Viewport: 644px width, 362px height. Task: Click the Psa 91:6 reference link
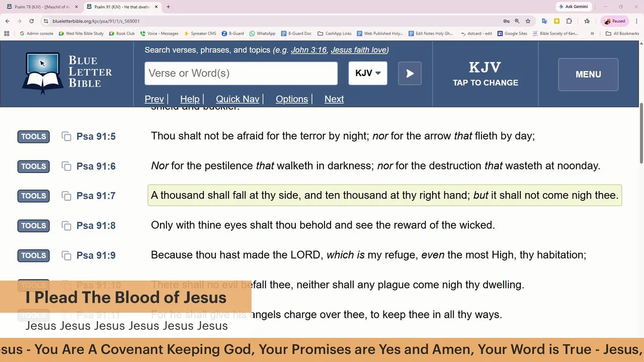pyautogui.click(x=96, y=166)
